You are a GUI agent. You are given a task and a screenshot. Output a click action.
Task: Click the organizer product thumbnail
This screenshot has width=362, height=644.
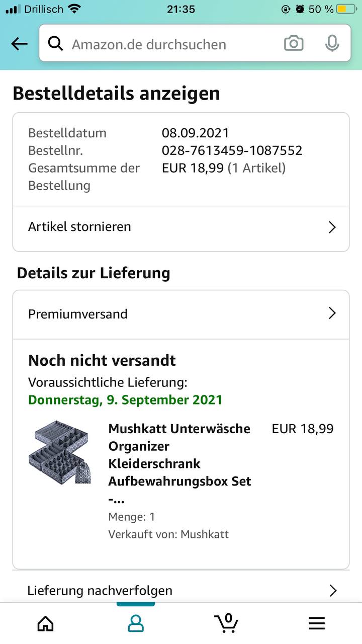coord(60,452)
